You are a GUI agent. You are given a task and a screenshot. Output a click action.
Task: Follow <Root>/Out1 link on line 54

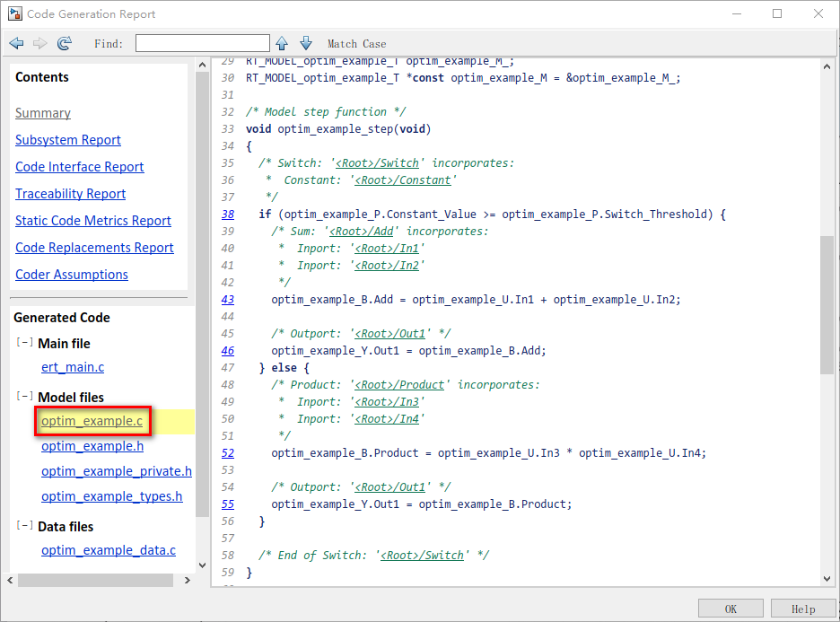390,487
